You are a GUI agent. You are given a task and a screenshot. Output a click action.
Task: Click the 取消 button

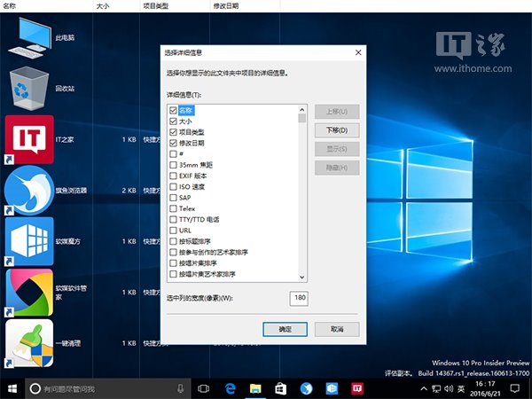coord(336,328)
